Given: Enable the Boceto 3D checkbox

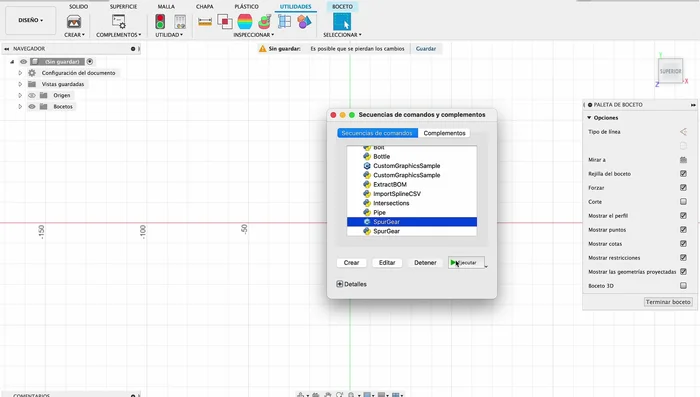Looking at the screenshot, I should click(x=683, y=285).
